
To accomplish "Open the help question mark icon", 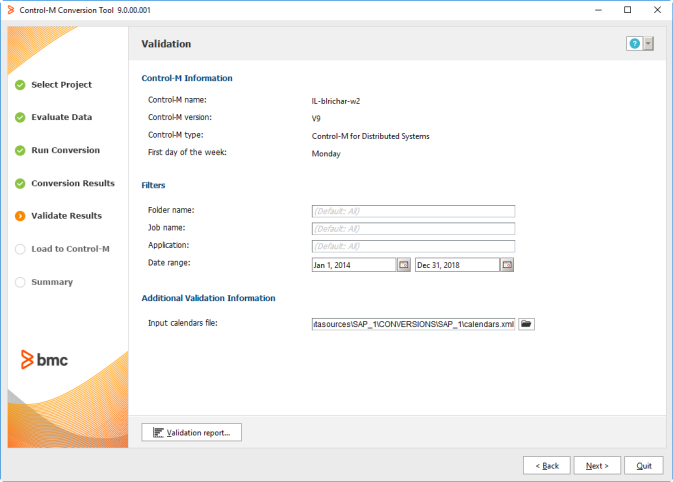I will (634, 43).
